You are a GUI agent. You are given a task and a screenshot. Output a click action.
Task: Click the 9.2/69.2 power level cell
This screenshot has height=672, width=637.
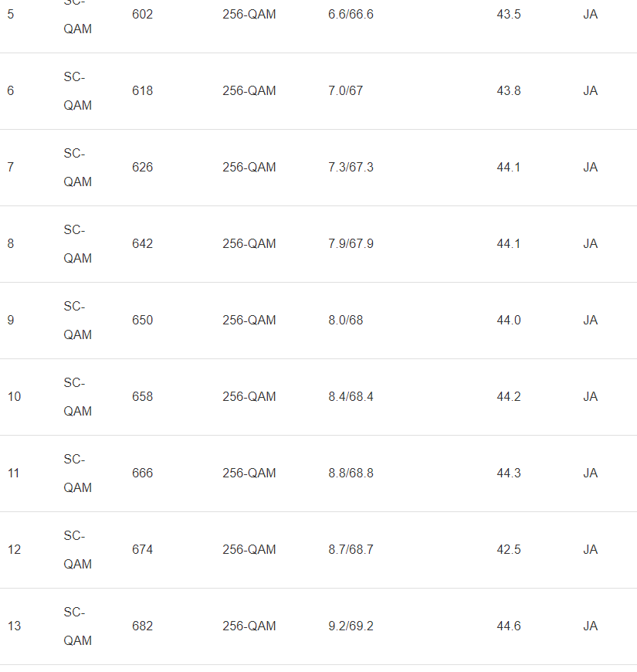tap(351, 626)
